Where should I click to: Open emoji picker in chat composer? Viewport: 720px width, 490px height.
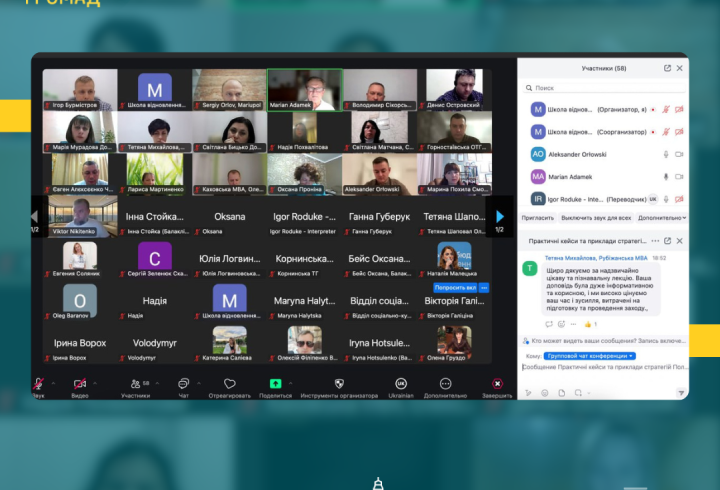click(x=545, y=393)
